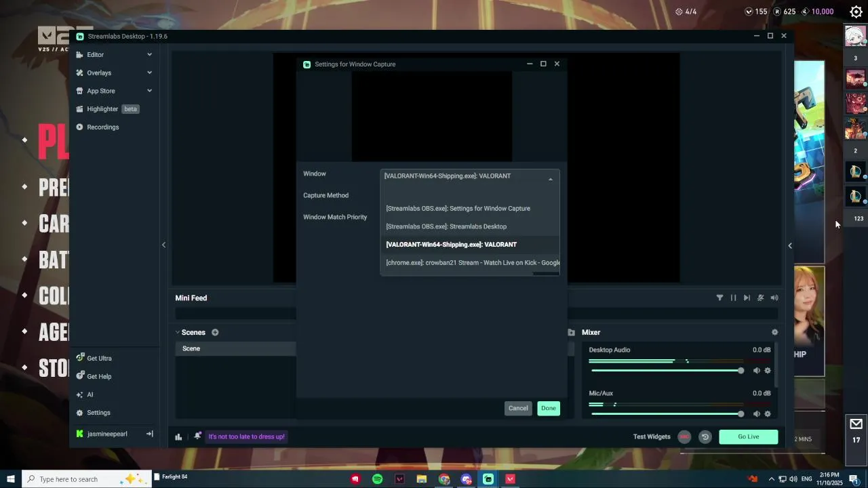
Task: Click the logout icon next to jasmineepearl
Action: [150, 434]
